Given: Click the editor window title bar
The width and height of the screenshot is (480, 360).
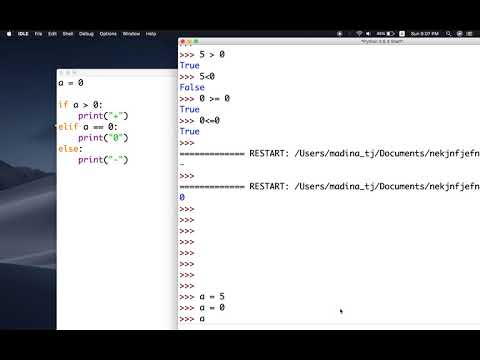Looking at the screenshot, I should [x=117, y=72].
